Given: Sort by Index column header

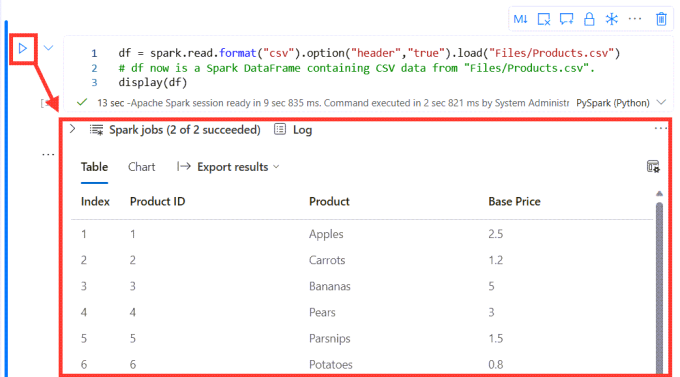Looking at the screenshot, I should 95,201.
